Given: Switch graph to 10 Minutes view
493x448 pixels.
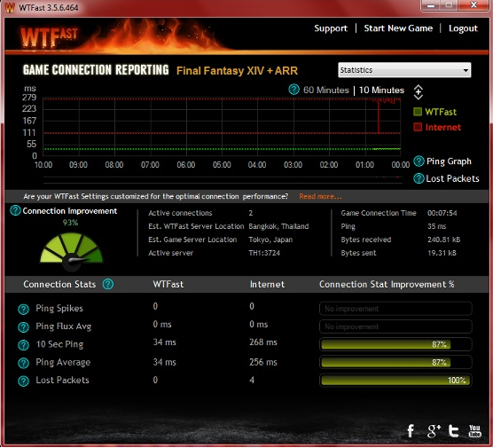Looking at the screenshot, I should [381, 90].
